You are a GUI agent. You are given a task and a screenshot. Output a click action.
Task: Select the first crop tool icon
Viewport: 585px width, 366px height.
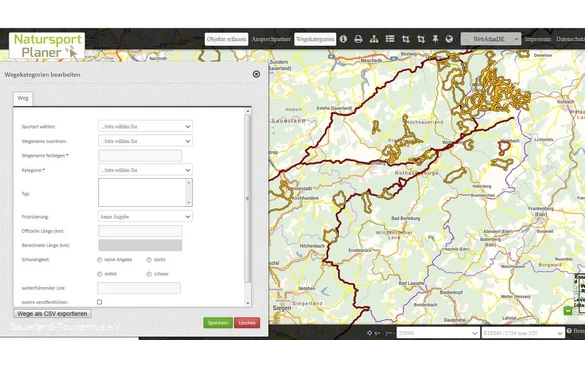pos(406,39)
